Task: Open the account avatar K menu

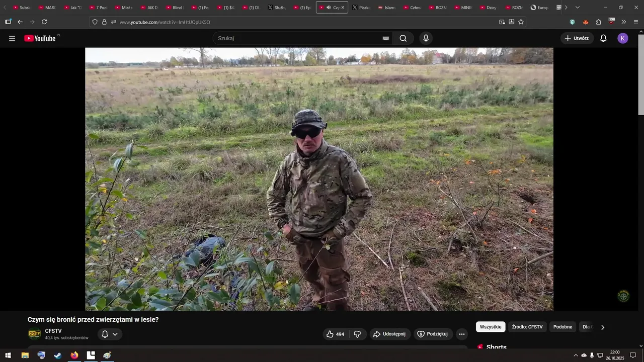Action: [x=623, y=38]
